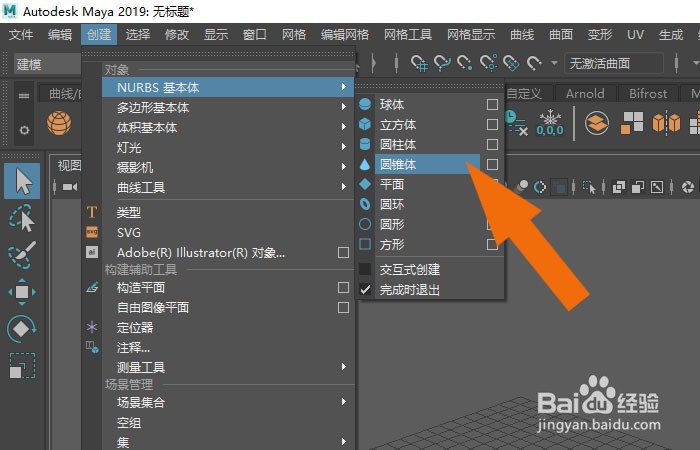Expand the 摄影机 submenu
Image resolution: width=700 pixels, height=450 pixels.
228,167
